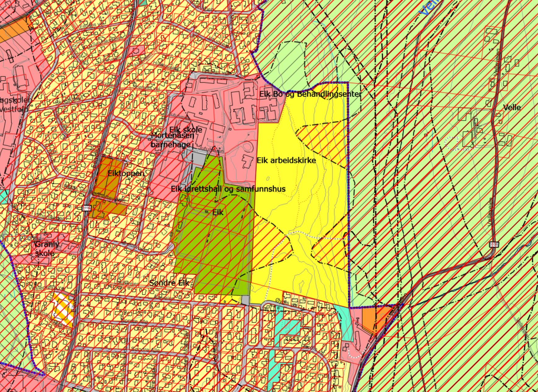Click 'Eik idrettshall og samfunnshus' label

pyautogui.click(x=228, y=189)
